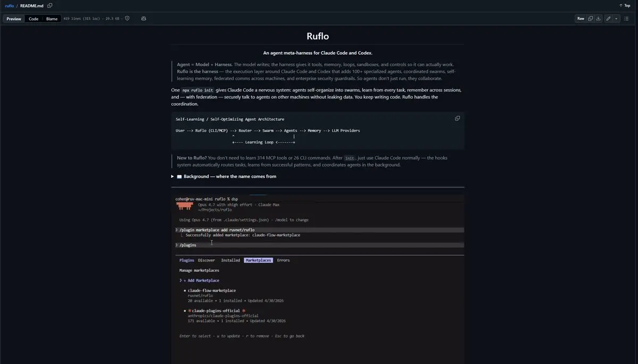Open the Copilot icon in file header
638x364 pixels.
pos(144,19)
